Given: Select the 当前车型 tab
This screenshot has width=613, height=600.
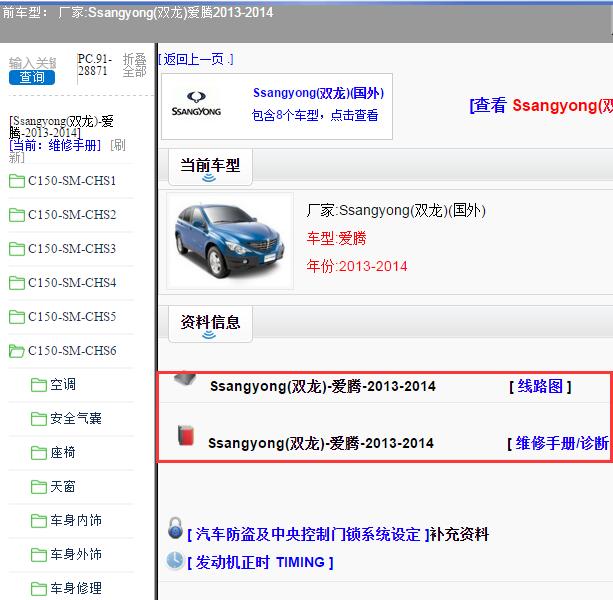Looking at the screenshot, I should 210,167.
